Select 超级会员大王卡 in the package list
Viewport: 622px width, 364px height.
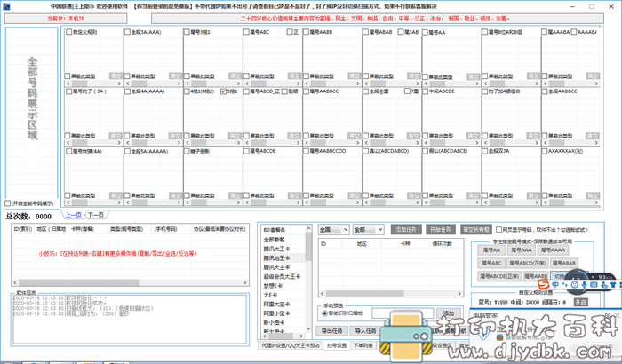[x=282, y=276]
